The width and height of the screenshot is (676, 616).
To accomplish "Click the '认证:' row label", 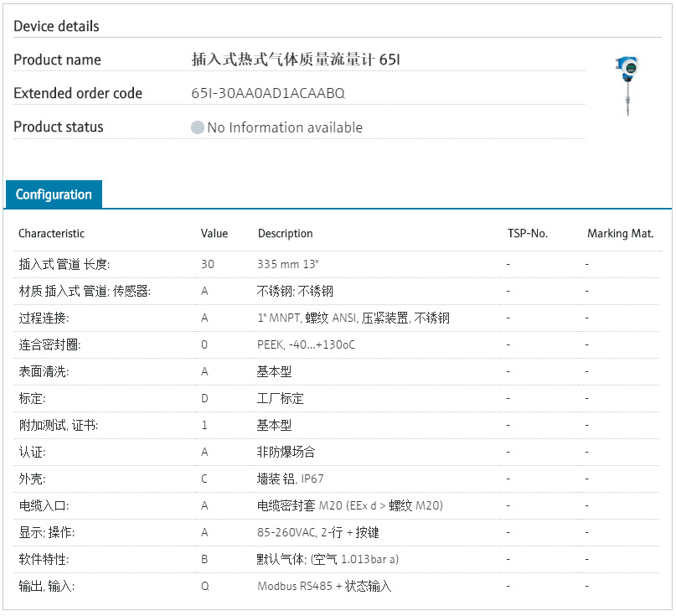I will point(32,452).
